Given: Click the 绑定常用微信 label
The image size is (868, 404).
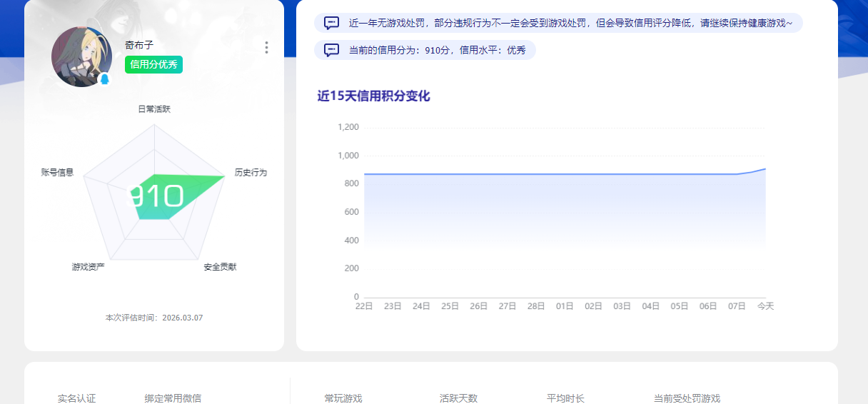Looking at the screenshot, I should (173, 398).
